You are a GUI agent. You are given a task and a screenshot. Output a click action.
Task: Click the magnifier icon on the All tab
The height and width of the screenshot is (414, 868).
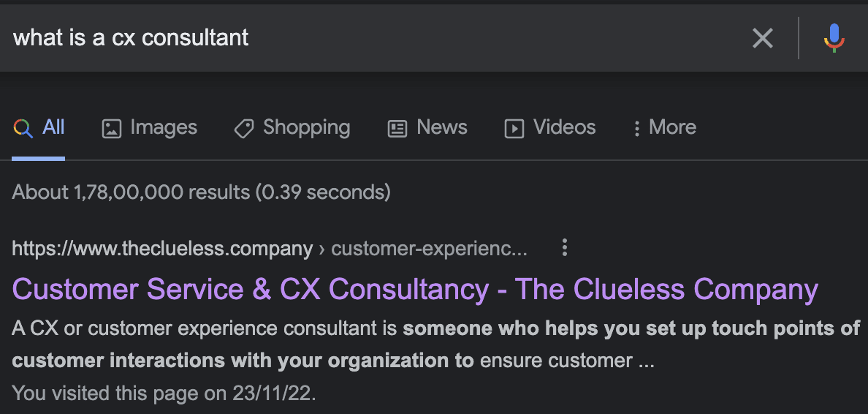click(23, 129)
